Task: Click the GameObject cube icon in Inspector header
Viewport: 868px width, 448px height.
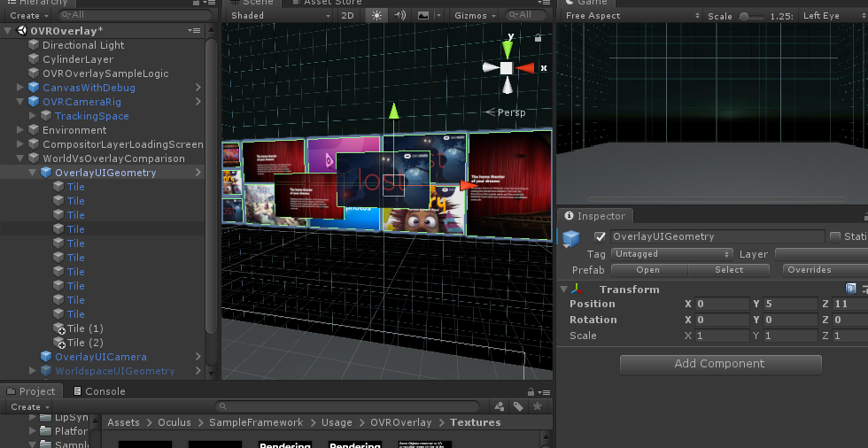Action: 570,239
